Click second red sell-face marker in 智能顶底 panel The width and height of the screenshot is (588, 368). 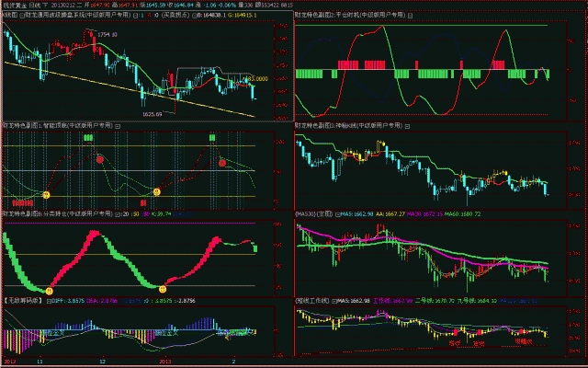221,161
